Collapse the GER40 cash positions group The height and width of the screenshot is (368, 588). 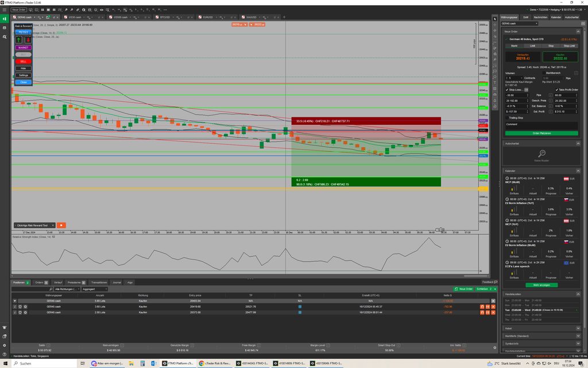click(15, 301)
